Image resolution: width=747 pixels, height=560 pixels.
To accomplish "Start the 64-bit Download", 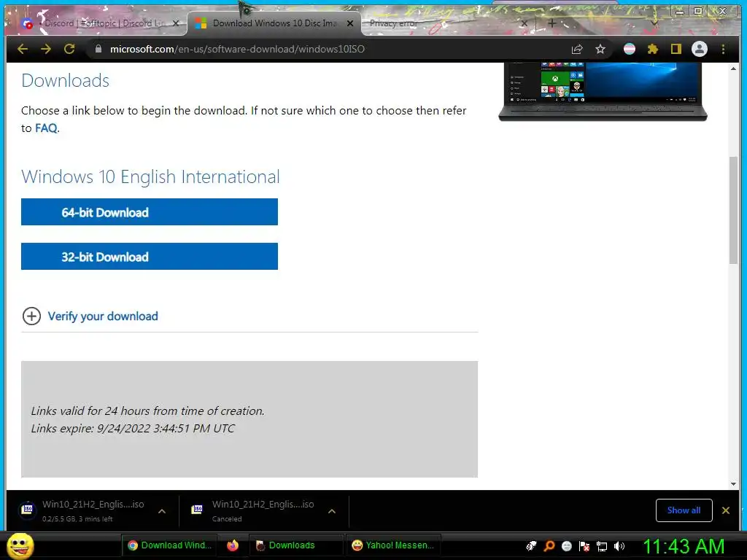I will [149, 212].
